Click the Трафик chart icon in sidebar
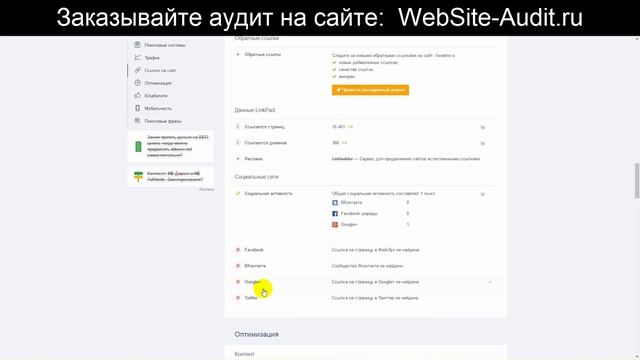Image resolution: width=640 pixels, height=360 pixels. click(138, 58)
